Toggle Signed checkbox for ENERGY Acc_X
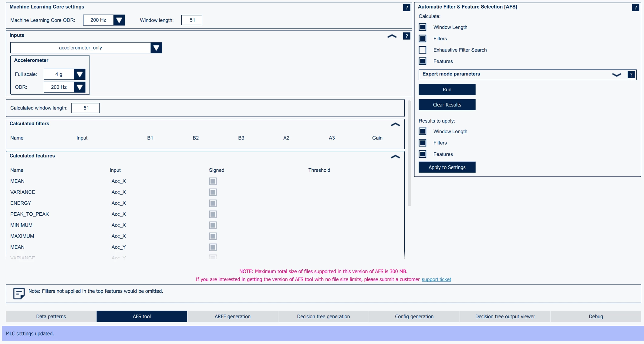 pyautogui.click(x=213, y=203)
